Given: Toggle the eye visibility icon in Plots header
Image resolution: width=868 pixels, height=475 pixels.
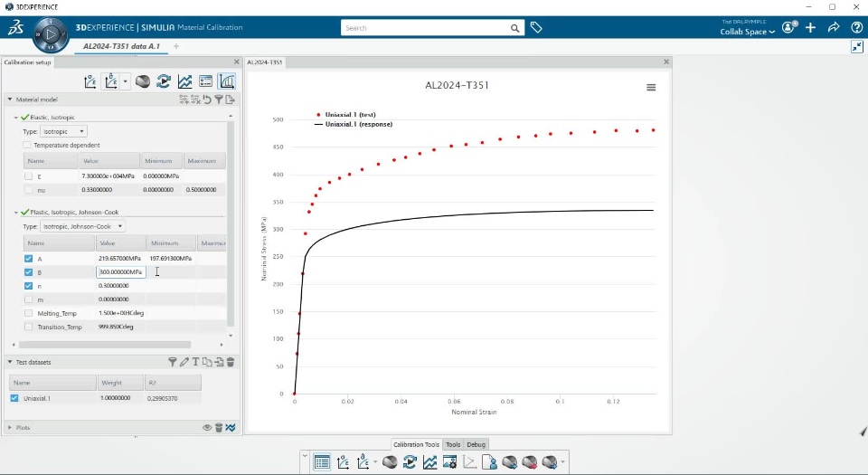Looking at the screenshot, I should click(207, 427).
